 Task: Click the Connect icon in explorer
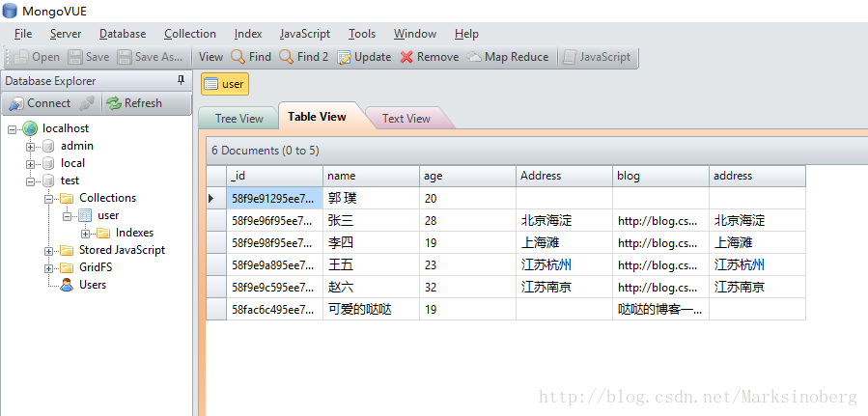coord(16,103)
